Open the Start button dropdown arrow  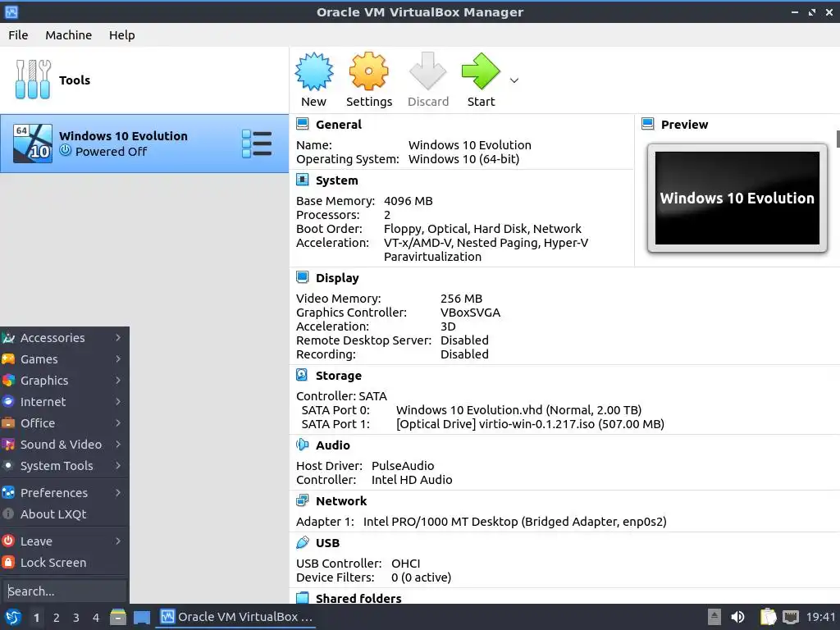click(x=514, y=80)
